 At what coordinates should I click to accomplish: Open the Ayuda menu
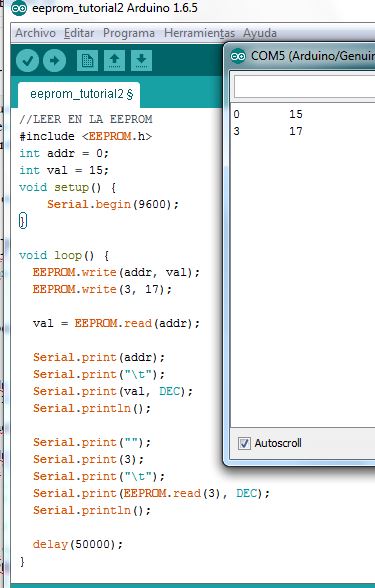tap(260, 33)
